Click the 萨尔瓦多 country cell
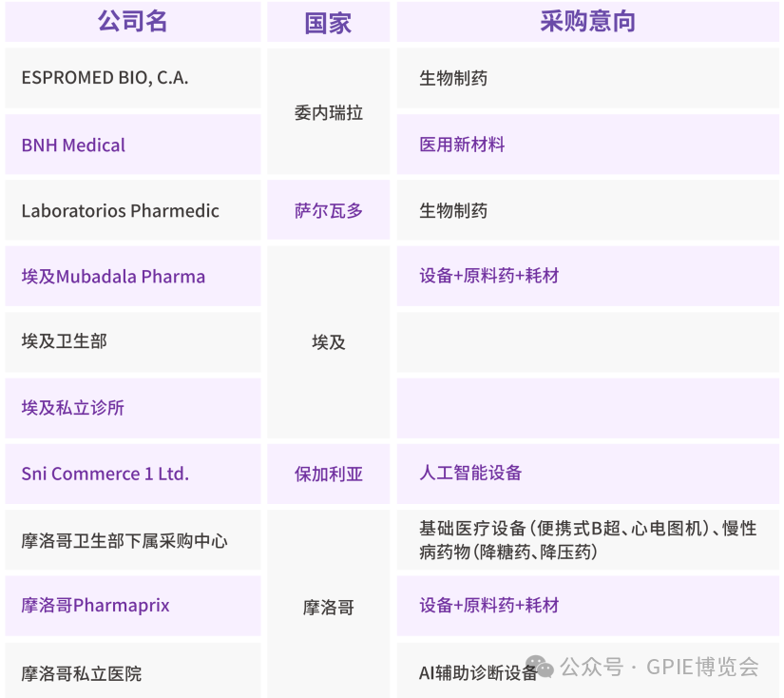The image size is (784, 698). (328, 211)
